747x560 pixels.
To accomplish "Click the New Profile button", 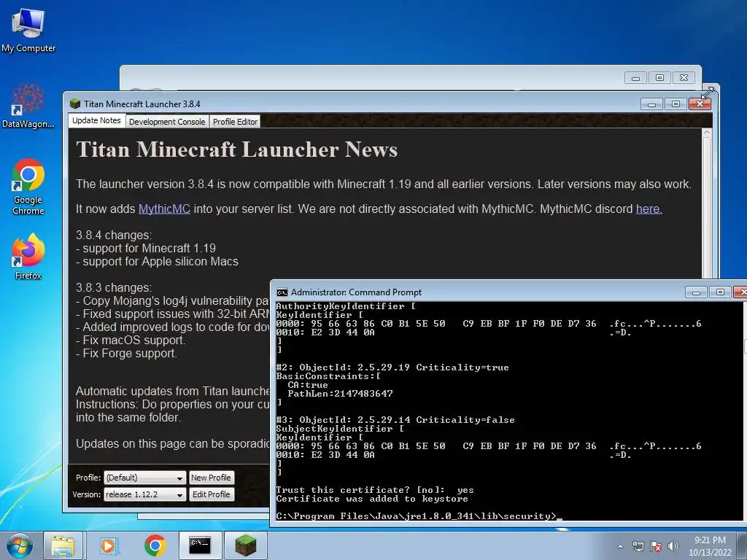I will [x=211, y=478].
